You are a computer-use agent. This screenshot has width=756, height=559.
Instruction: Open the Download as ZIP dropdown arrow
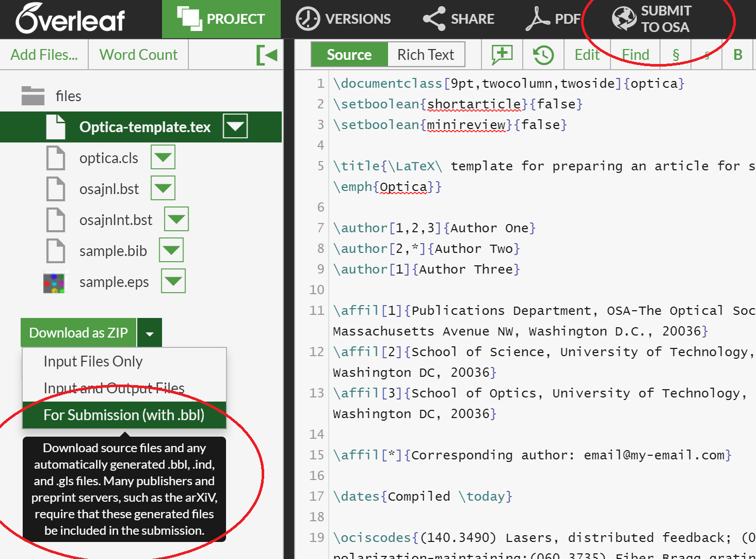point(149,332)
